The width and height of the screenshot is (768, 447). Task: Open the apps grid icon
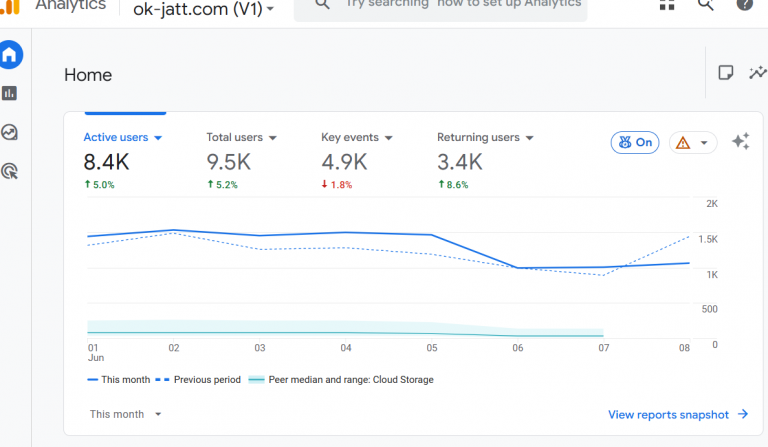[667, 4]
